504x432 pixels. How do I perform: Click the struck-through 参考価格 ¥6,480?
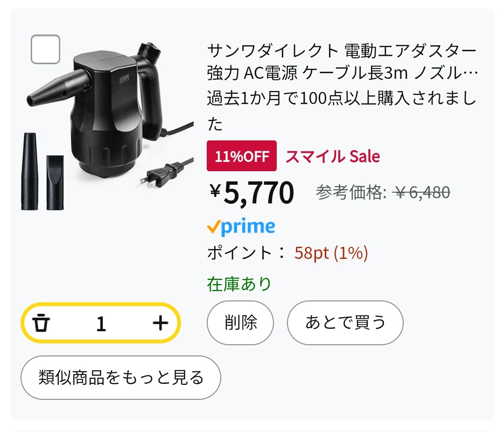pos(383,193)
